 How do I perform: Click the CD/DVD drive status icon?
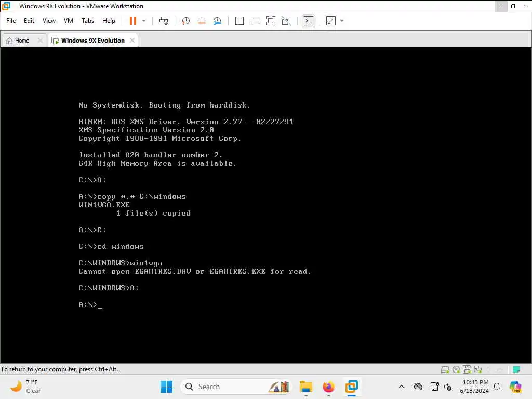click(x=456, y=369)
